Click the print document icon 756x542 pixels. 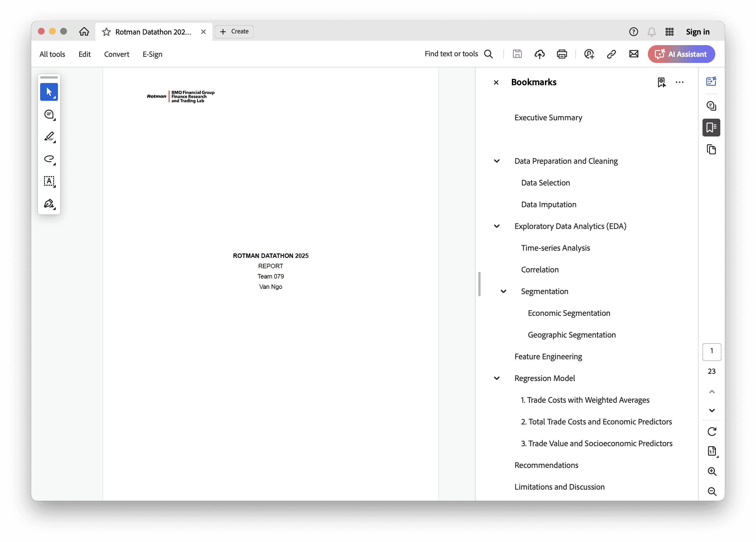click(x=562, y=54)
